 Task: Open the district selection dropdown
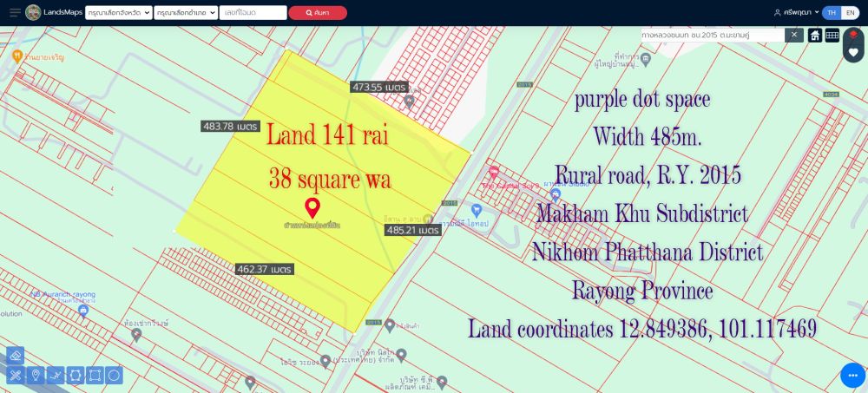tap(185, 13)
